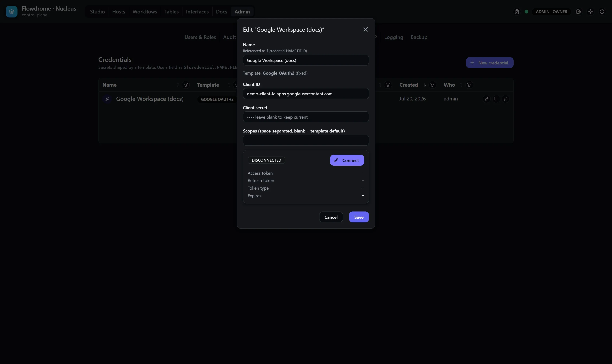The height and width of the screenshot is (364, 612).
Task: Open Users & Roles sub-tab
Action: (x=200, y=37)
